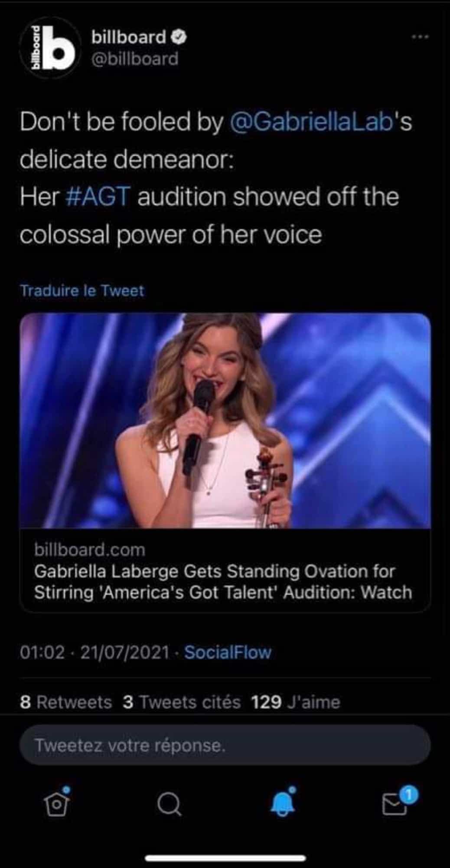View the 3 Tweets cités list
Screen dimensions: 450x868
(182, 702)
